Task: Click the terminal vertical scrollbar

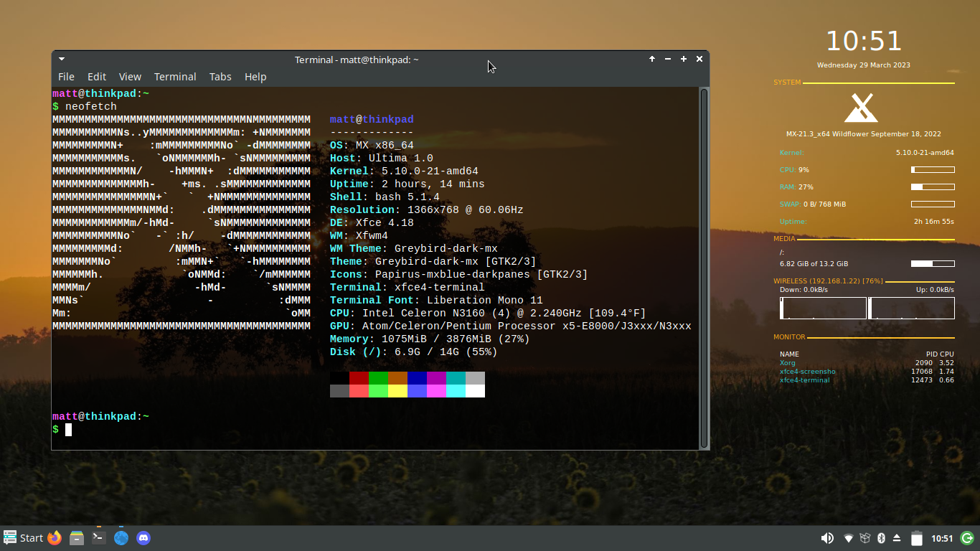Action: tap(704, 268)
